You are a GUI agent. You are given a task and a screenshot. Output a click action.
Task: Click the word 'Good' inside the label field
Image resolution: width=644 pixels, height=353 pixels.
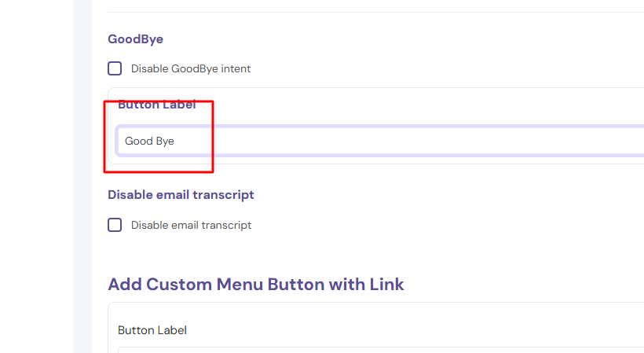click(x=138, y=142)
